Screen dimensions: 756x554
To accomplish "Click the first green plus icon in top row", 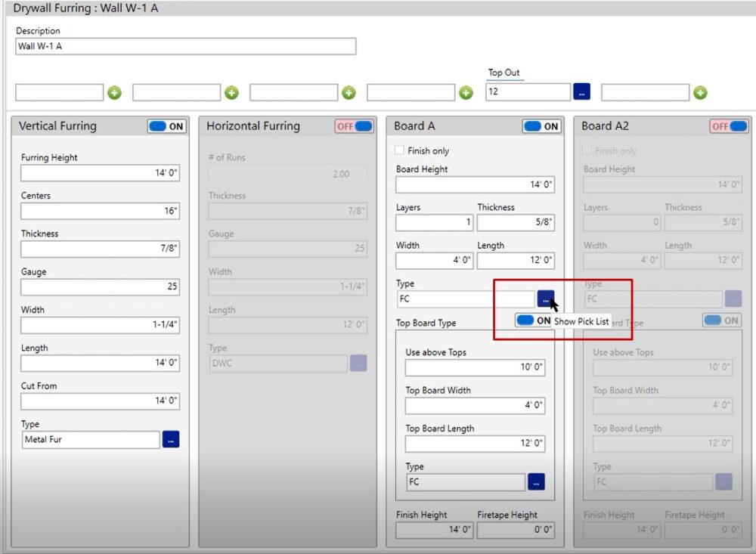I will pos(114,93).
